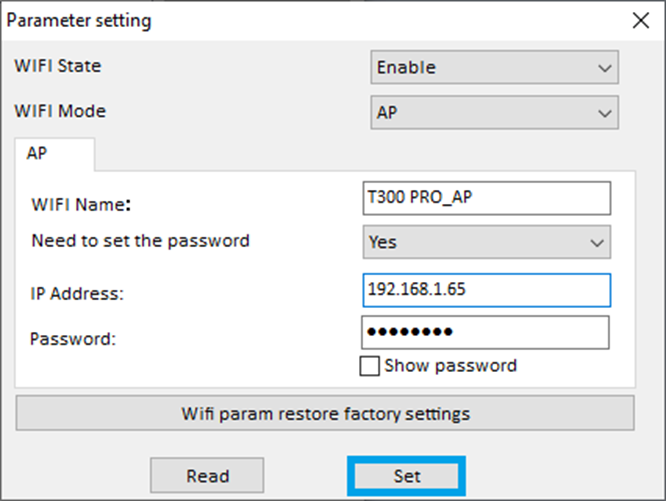Tick the Show password checkbox square
Viewport: 666px width, 501px height.
tap(370, 366)
